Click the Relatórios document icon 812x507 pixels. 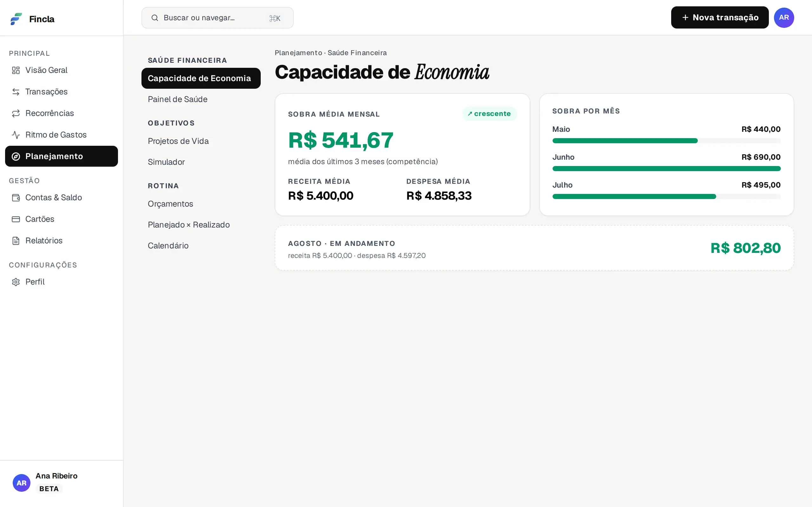pos(16,241)
